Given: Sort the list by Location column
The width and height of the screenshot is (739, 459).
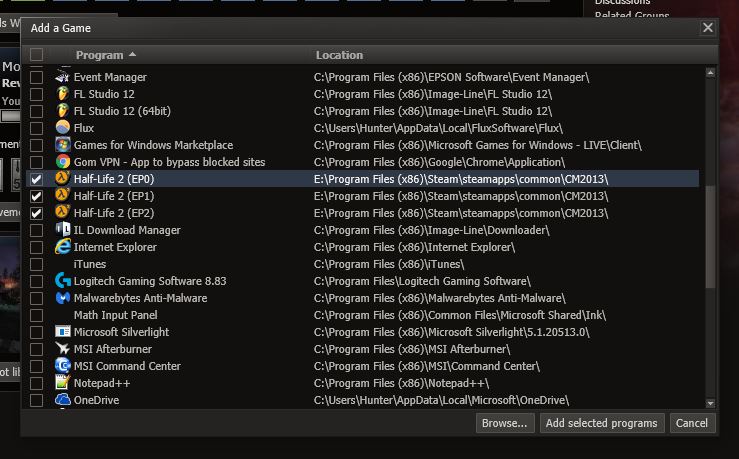Looking at the screenshot, I should [x=339, y=55].
